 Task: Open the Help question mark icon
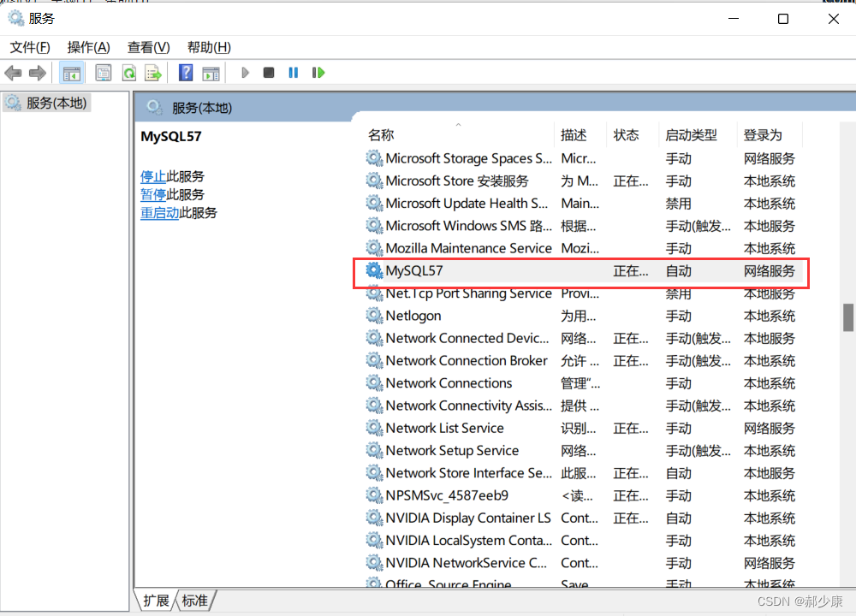(186, 73)
